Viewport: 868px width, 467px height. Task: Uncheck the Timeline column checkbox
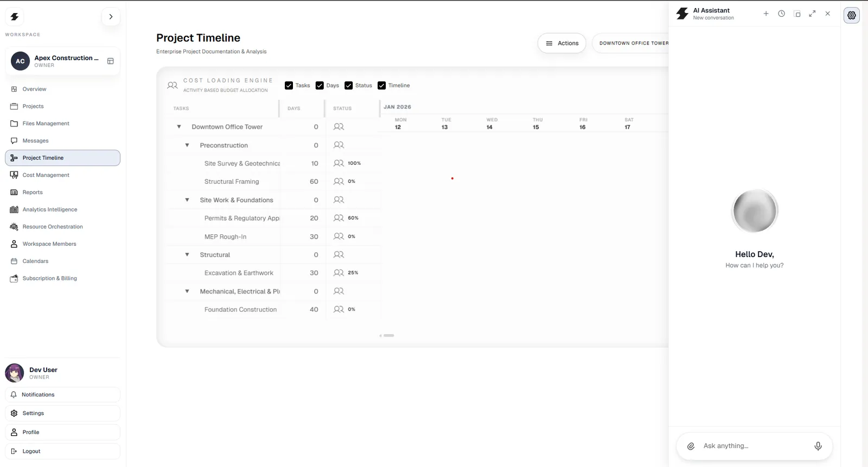[382, 86]
